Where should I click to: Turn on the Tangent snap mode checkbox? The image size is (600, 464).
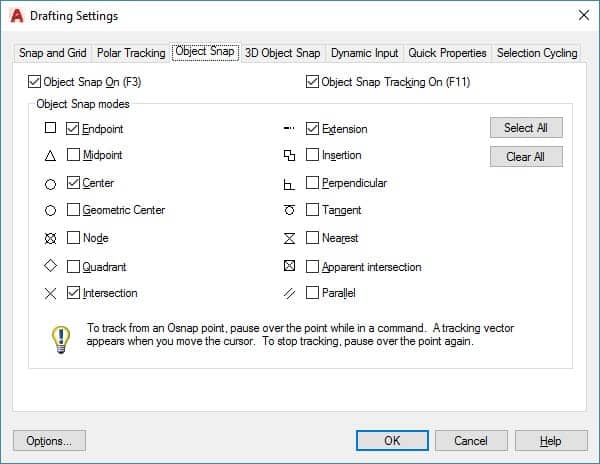tap(313, 211)
